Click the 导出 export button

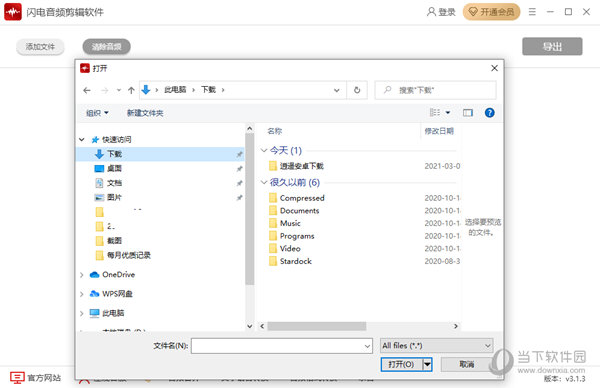(552, 47)
